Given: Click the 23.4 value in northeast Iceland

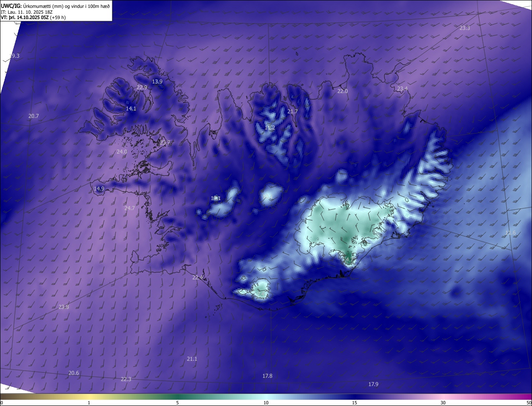Looking at the screenshot, I should coord(402,88).
